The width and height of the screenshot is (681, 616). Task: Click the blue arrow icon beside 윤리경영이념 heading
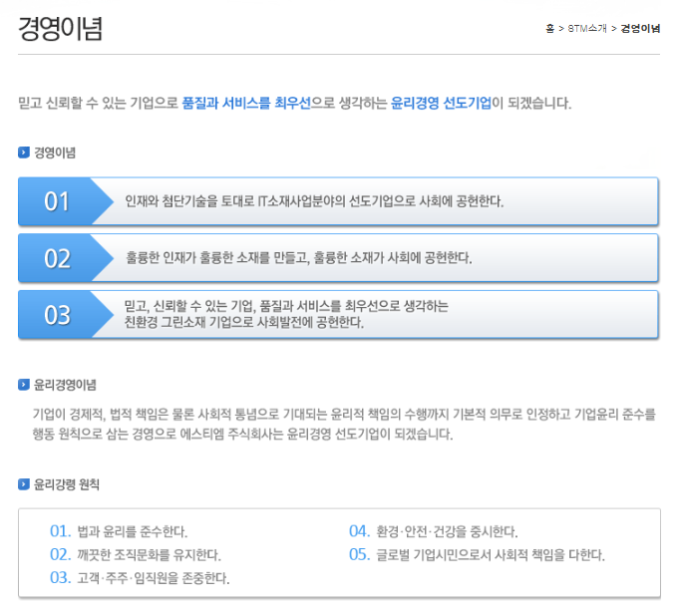[x=24, y=384]
